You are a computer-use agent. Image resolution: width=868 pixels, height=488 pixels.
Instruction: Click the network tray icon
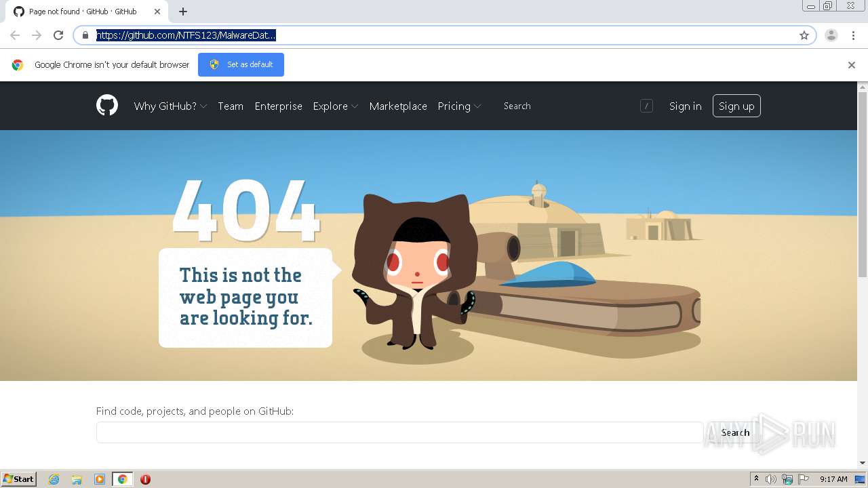coord(787,479)
